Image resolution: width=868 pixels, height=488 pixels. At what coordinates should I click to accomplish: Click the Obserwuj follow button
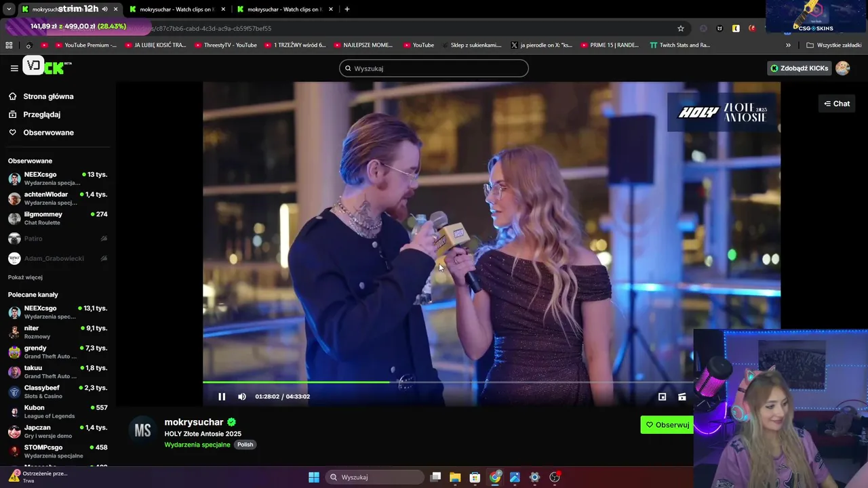(x=667, y=425)
